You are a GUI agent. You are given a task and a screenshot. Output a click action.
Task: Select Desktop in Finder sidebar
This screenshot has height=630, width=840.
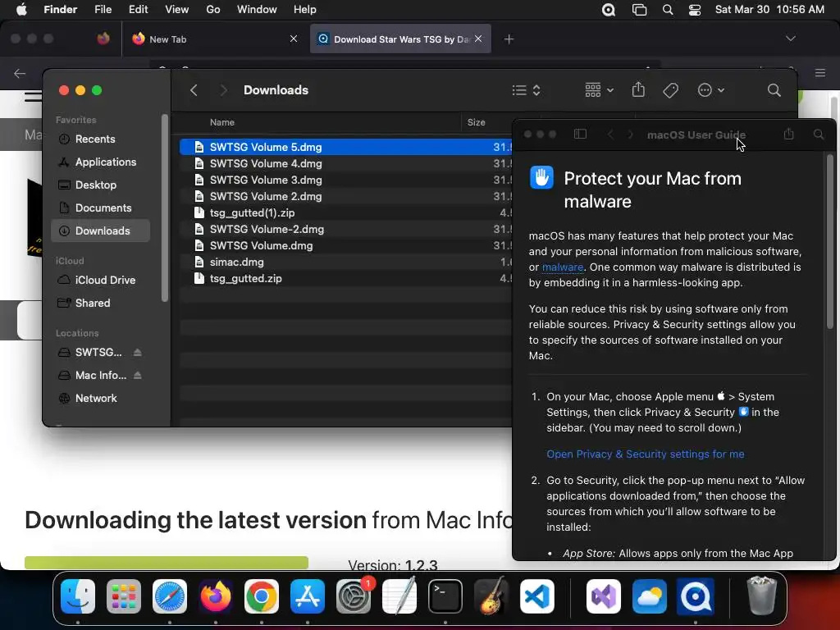point(101,185)
